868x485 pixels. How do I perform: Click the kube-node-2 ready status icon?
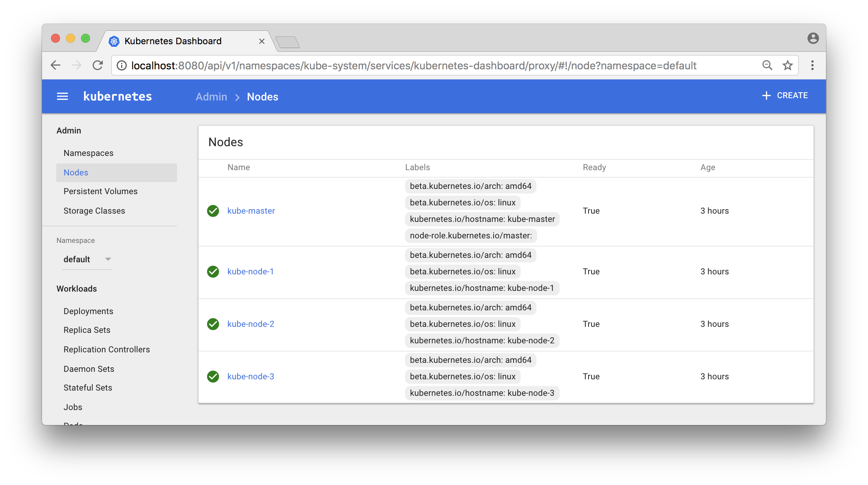click(x=213, y=323)
